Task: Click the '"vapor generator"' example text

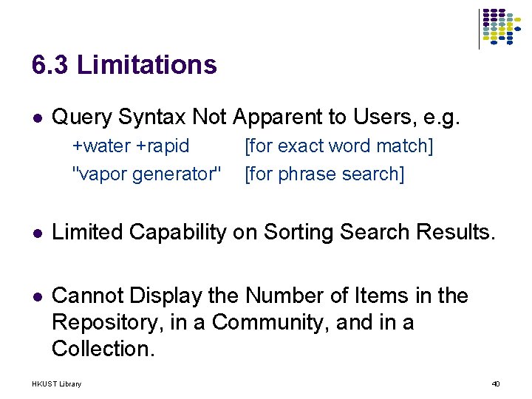Action: coord(146,174)
